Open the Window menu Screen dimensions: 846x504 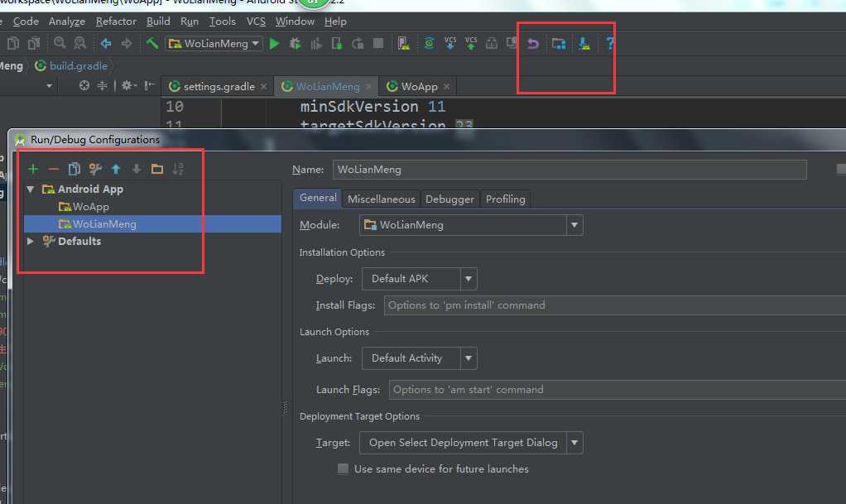click(295, 21)
